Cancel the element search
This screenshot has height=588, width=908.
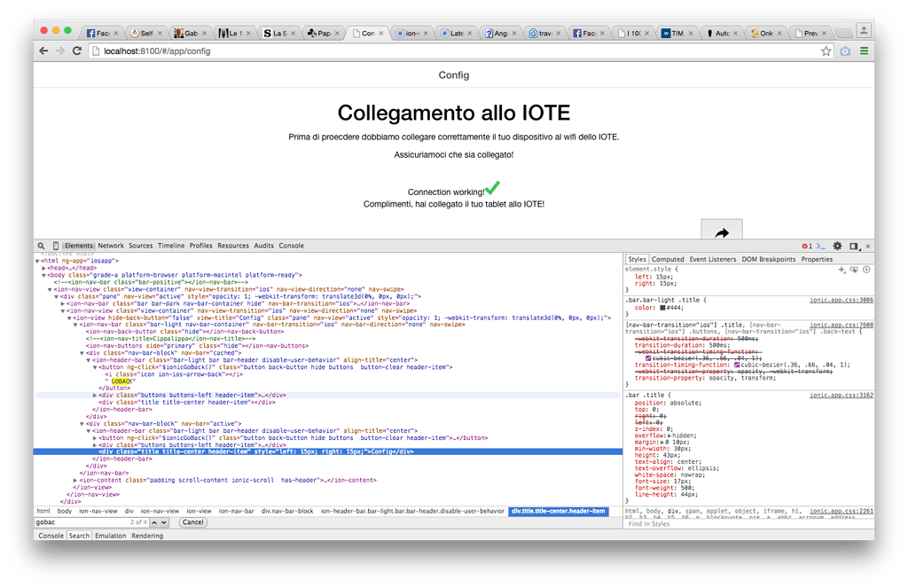point(192,522)
